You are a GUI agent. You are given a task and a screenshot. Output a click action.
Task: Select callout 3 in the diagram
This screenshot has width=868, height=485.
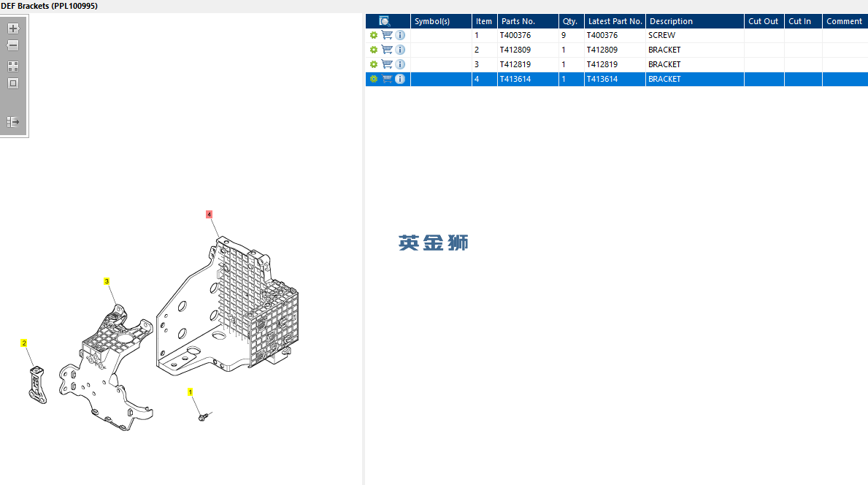tap(107, 281)
